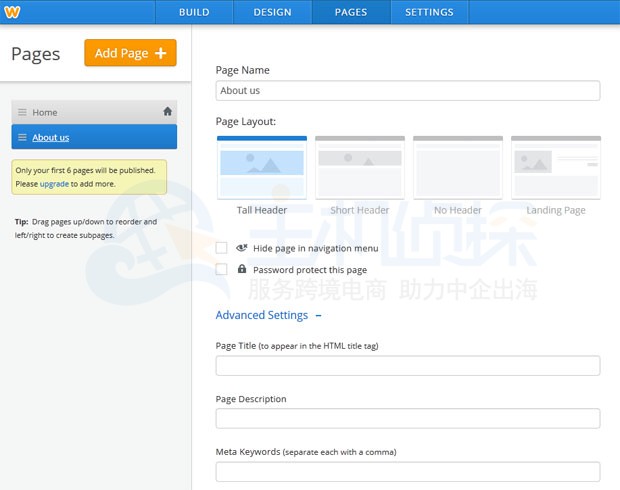Enable Hide page in navigation menu checkbox
The width and height of the screenshot is (620, 490).
click(222, 248)
